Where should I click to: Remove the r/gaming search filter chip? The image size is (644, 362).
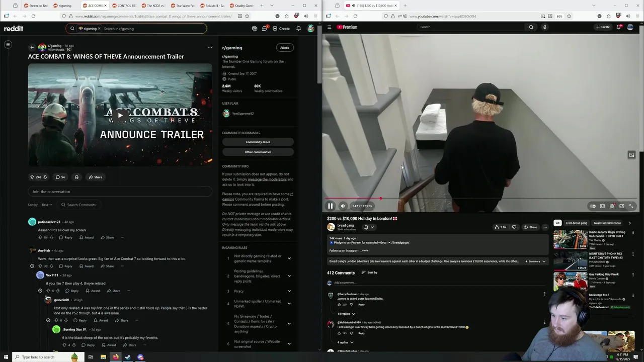coord(99,29)
